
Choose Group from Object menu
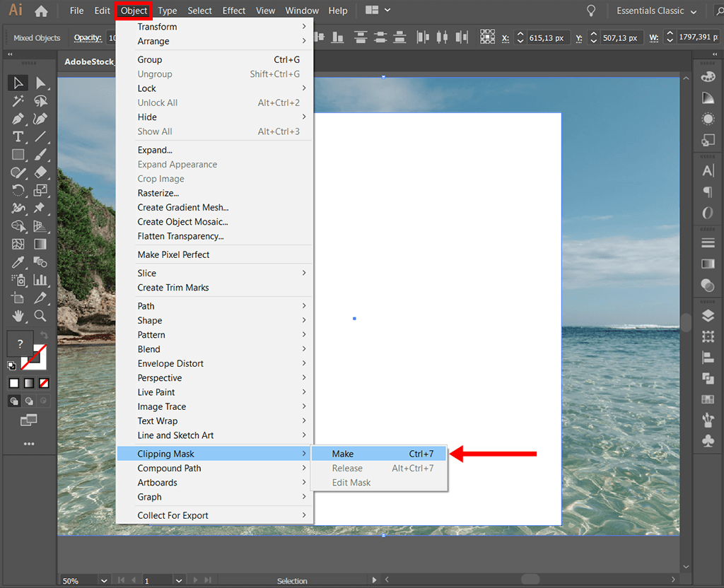[215, 59]
